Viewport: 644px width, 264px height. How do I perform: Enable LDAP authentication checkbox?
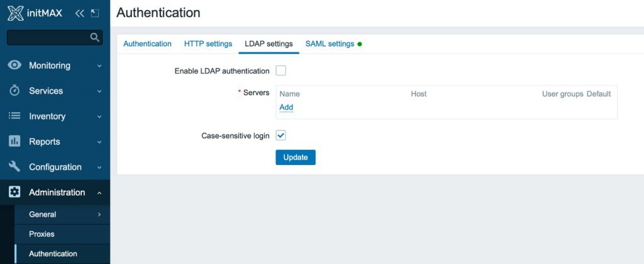point(280,71)
